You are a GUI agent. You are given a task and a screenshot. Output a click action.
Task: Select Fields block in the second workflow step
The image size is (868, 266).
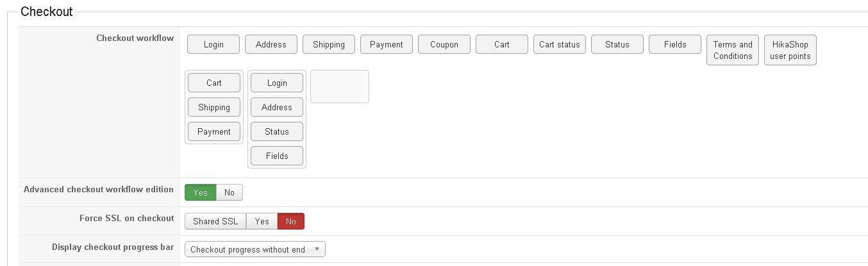click(277, 156)
